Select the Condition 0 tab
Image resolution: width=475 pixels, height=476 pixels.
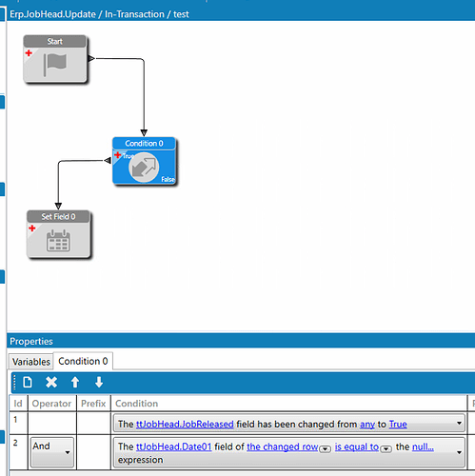[x=83, y=361]
